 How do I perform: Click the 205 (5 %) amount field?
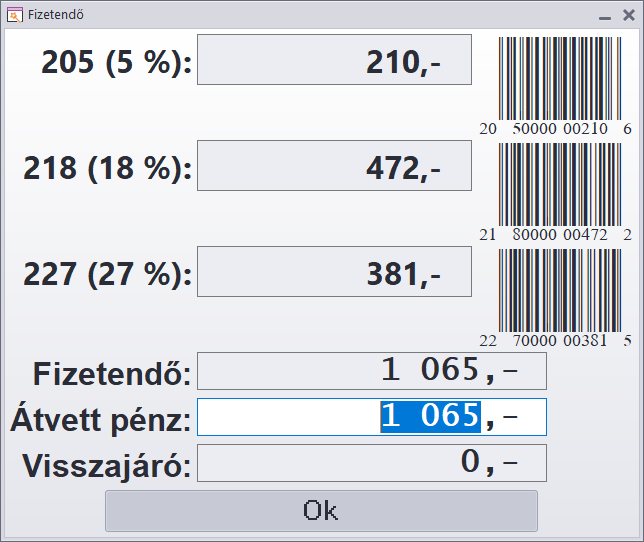tap(334, 60)
